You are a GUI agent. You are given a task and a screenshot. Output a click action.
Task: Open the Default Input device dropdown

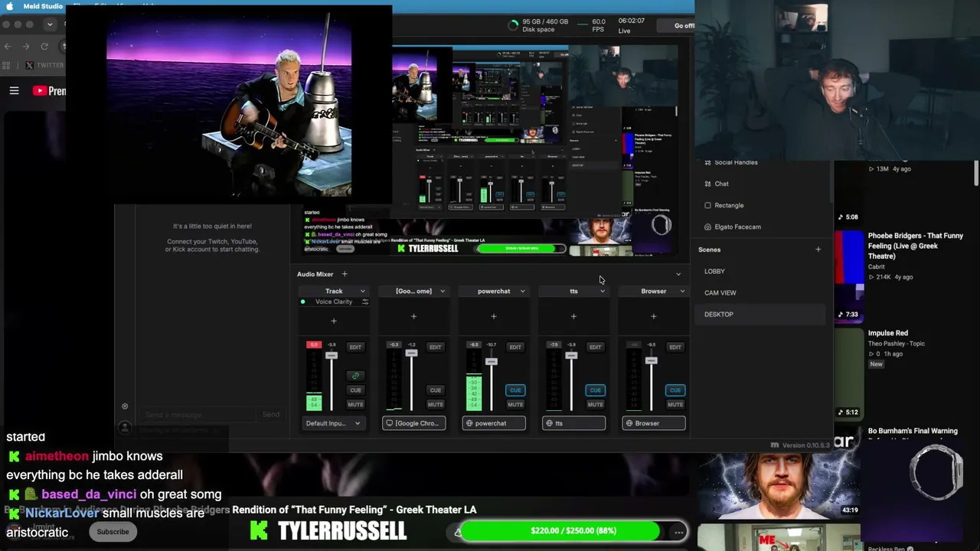334,423
